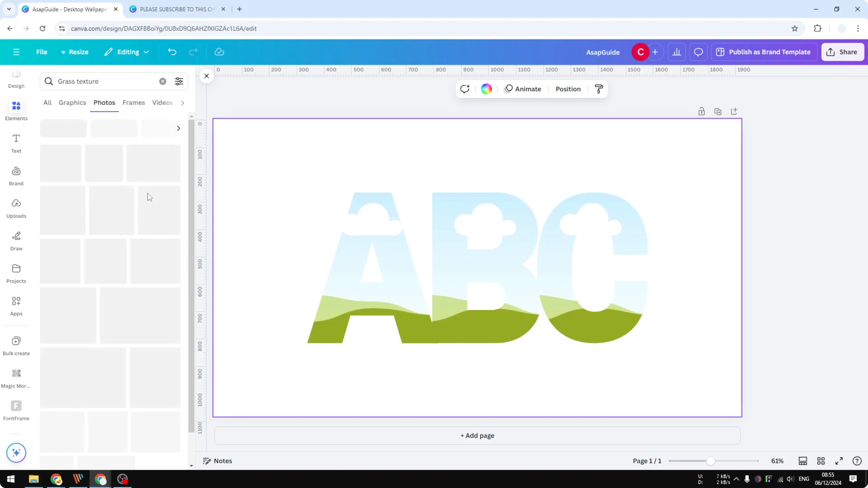868x488 pixels.
Task: Expand the search filters options
Action: [x=179, y=81]
